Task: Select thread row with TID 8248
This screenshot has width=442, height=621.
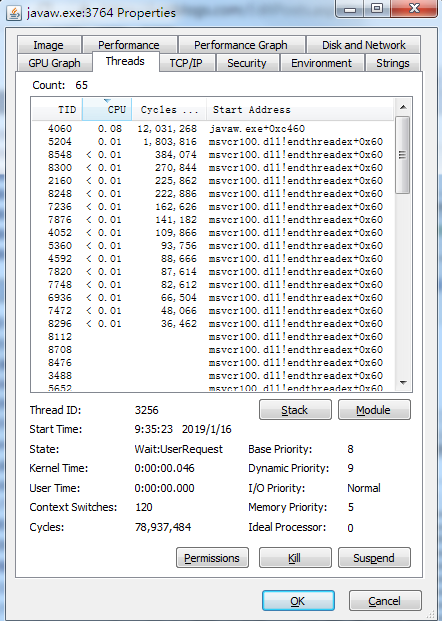Action: [x=213, y=194]
